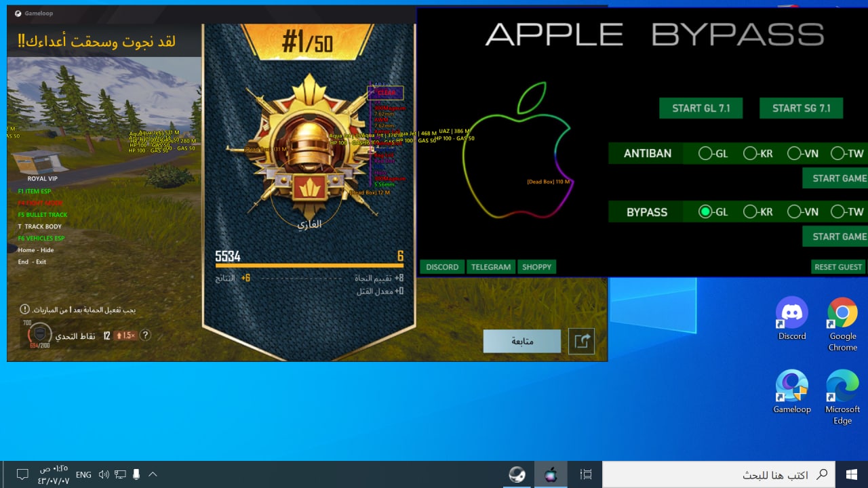Select BYPASS VN radio button

(x=794, y=212)
